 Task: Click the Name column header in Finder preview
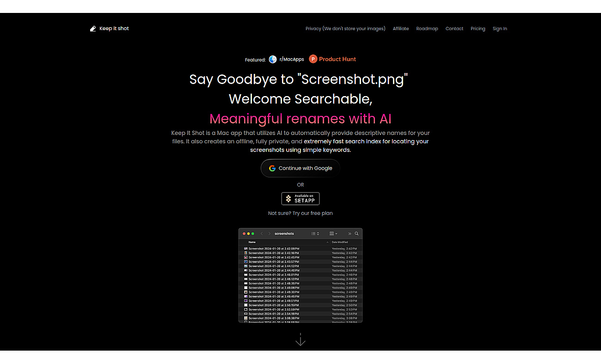[x=252, y=242]
